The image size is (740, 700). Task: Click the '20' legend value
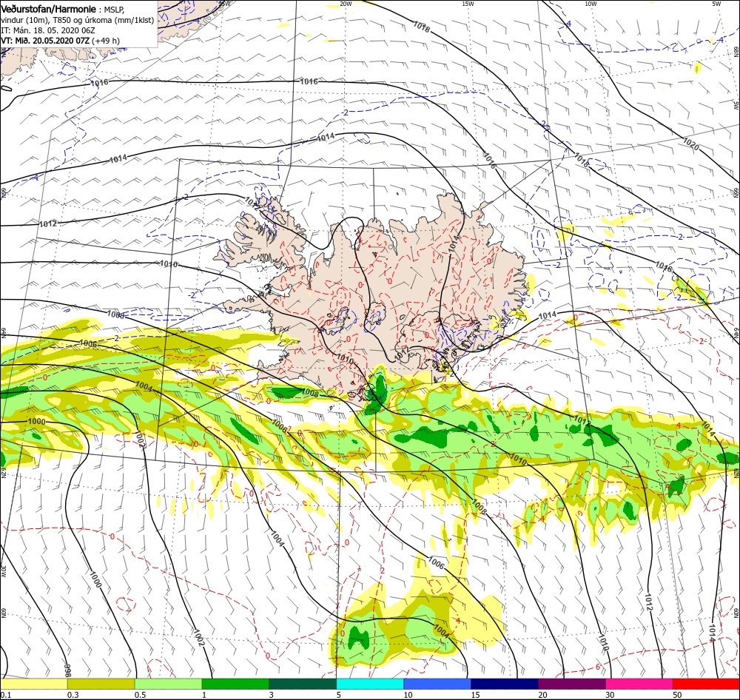[x=542, y=695]
